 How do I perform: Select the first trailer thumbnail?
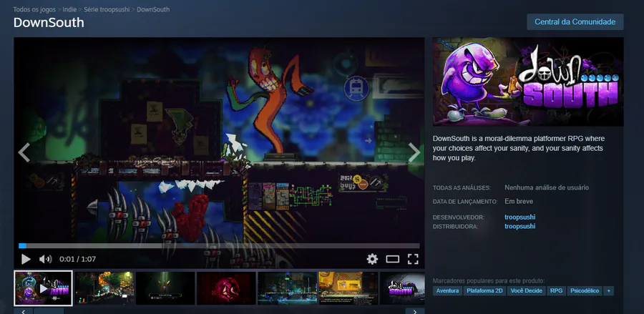pos(43,288)
